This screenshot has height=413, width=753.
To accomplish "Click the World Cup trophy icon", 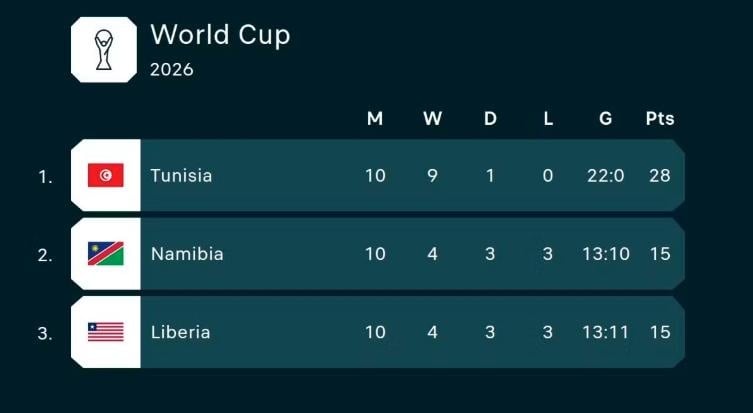I will click(x=104, y=49).
